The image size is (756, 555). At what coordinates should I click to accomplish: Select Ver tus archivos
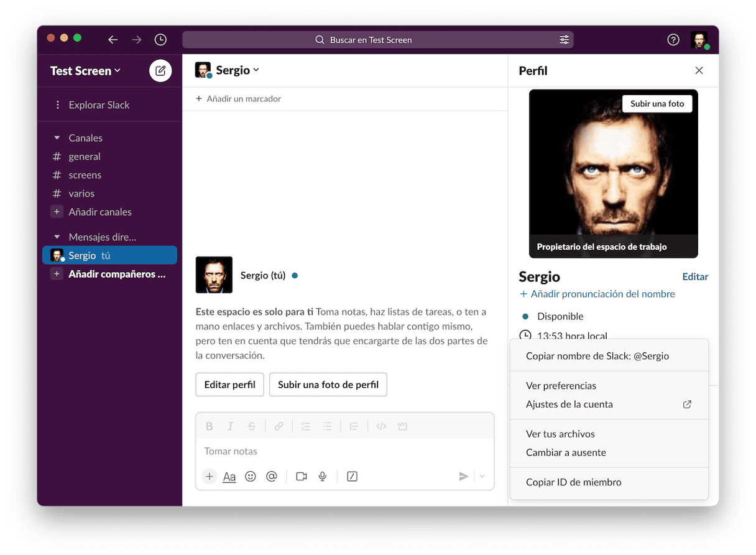coord(609,434)
